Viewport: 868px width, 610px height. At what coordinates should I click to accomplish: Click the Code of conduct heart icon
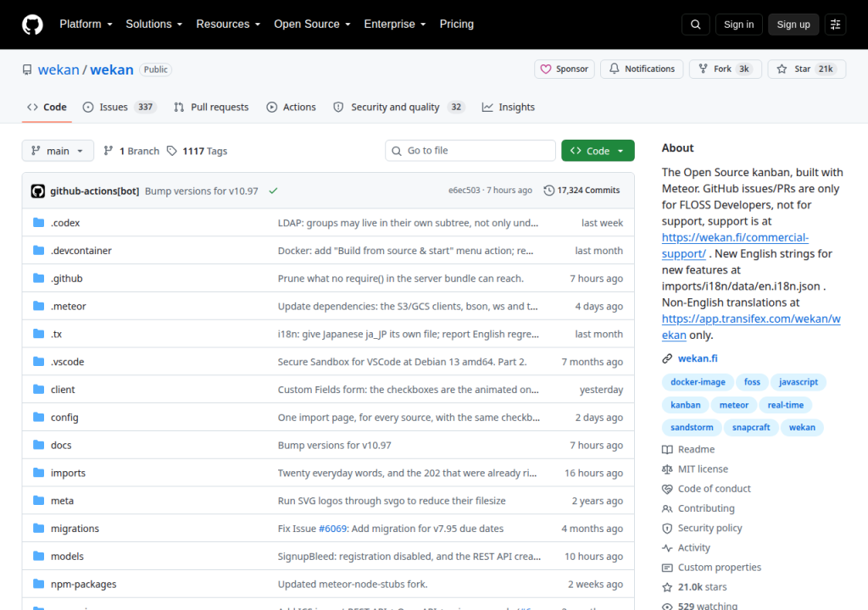667,489
